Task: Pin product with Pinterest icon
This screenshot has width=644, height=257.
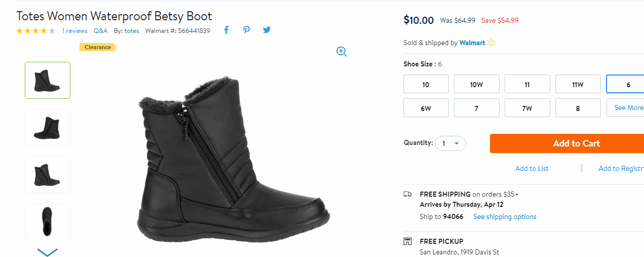Action: (x=246, y=30)
